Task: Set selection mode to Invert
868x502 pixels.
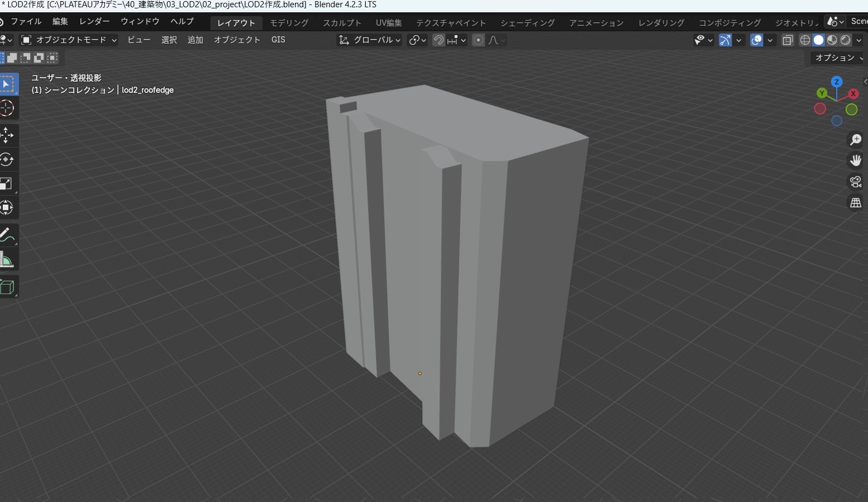Action: [39, 58]
